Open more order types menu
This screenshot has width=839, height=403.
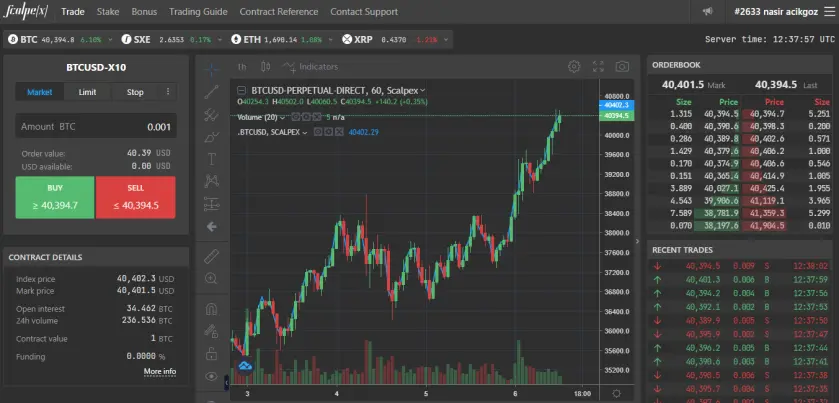168,92
